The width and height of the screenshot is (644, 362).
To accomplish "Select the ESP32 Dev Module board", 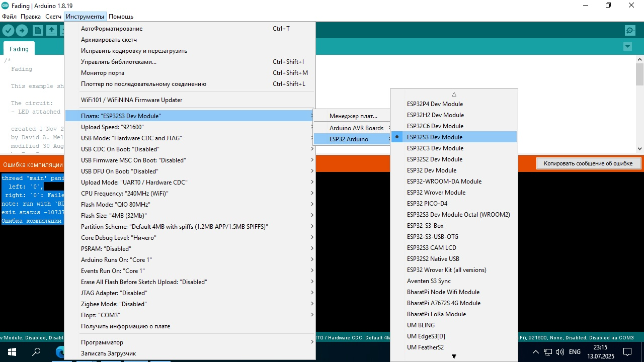I will pos(454,170).
